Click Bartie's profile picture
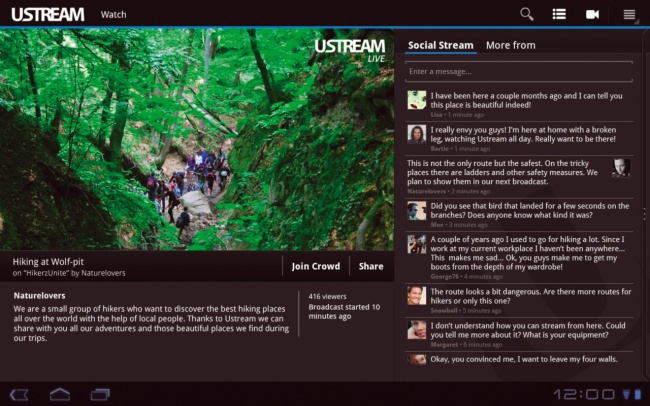Screen dimensions: 650x406 (x=417, y=134)
